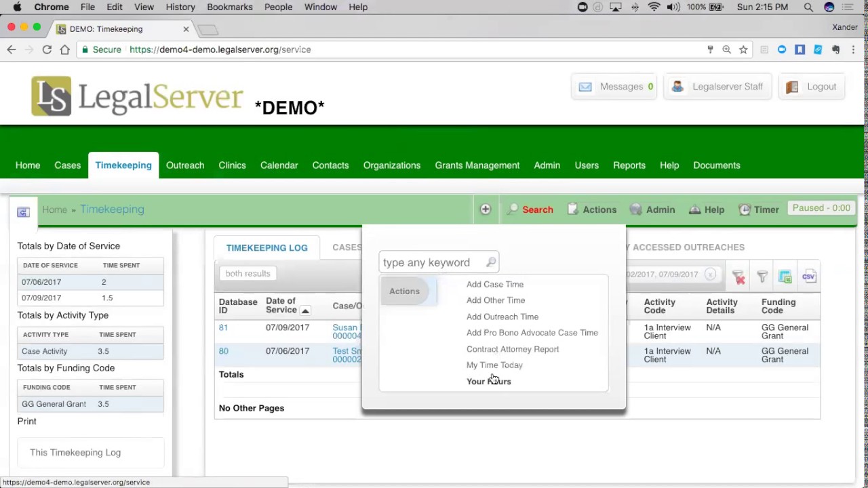The width and height of the screenshot is (868, 488).
Task: Open the Admin toolbar menu
Action: 652,210
